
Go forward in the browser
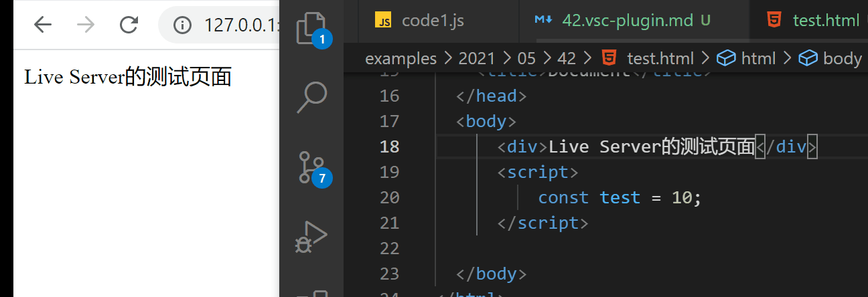click(x=86, y=25)
